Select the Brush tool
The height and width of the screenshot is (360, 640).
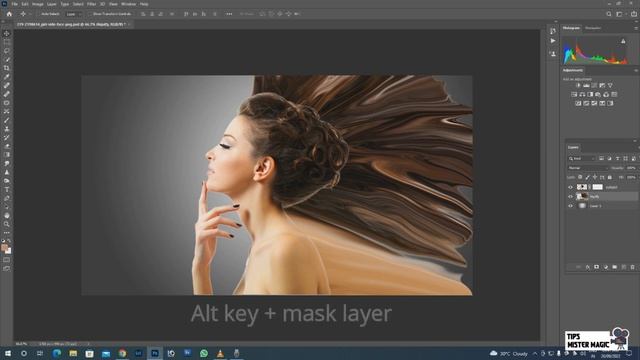7,120
